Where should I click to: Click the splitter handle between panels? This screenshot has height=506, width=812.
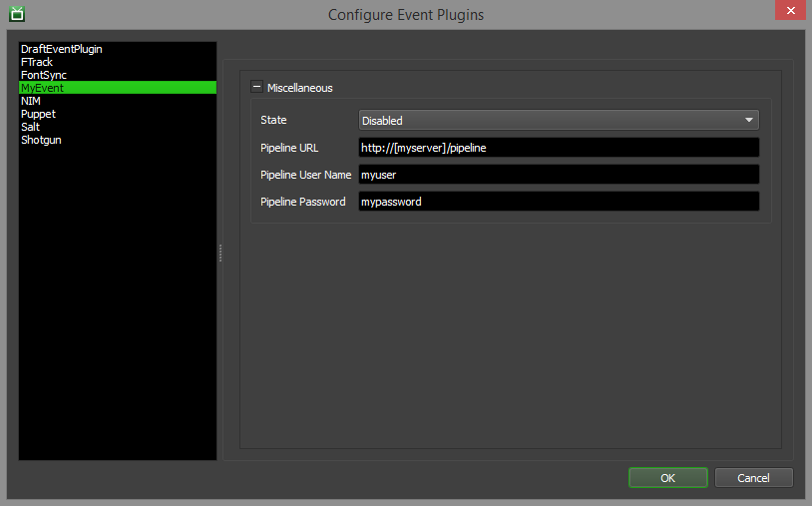pyautogui.click(x=220, y=253)
